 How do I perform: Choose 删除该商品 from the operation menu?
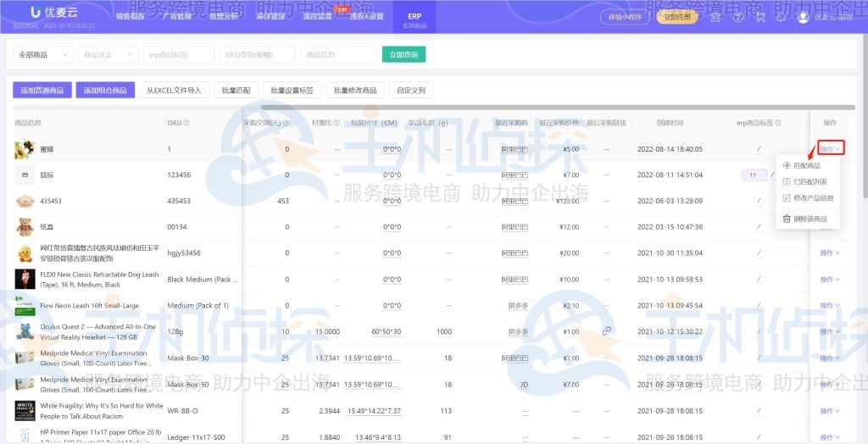click(808, 219)
